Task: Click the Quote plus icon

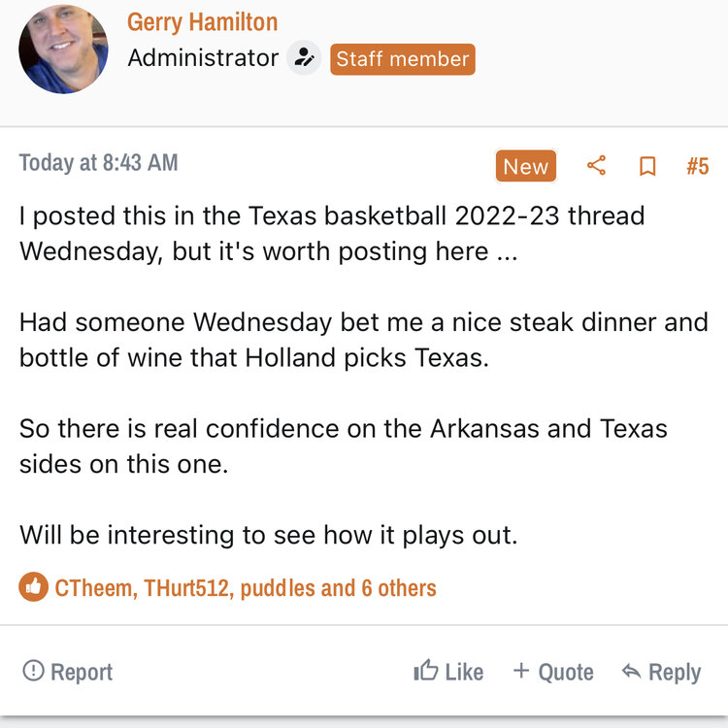Action: (521, 671)
